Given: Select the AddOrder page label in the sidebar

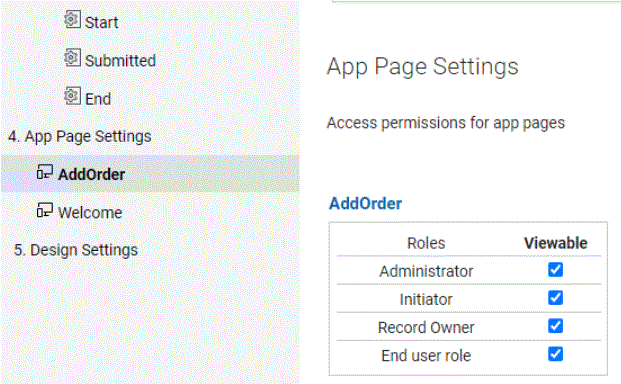Looking at the screenshot, I should pyautogui.click(x=91, y=175).
